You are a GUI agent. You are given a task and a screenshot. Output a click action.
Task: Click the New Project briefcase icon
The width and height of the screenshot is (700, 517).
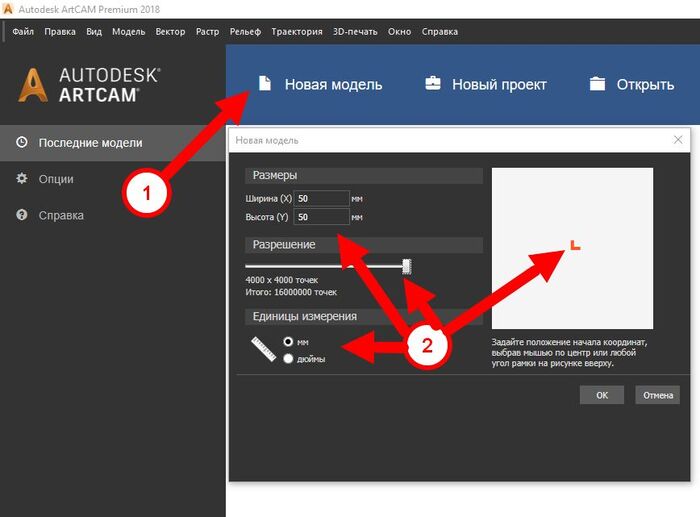coord(433,84)
